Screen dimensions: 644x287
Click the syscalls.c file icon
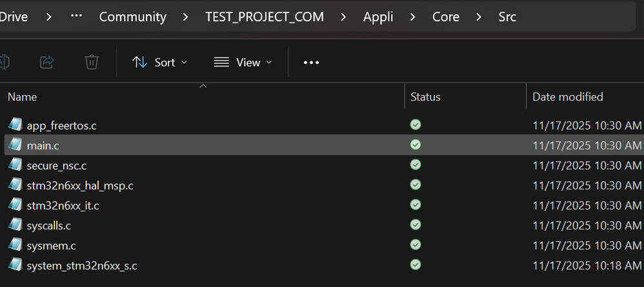[15, 225]
